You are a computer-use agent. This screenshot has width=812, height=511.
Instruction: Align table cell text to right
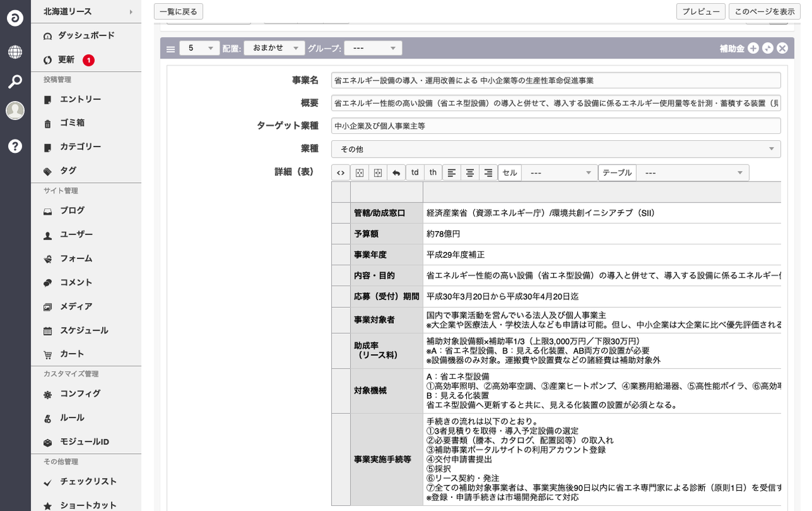point(488,173)
